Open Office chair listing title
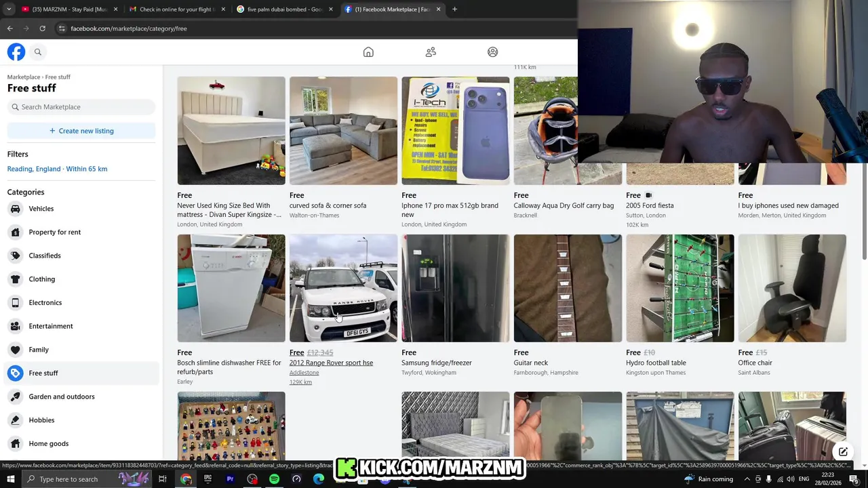 [755, 363]
